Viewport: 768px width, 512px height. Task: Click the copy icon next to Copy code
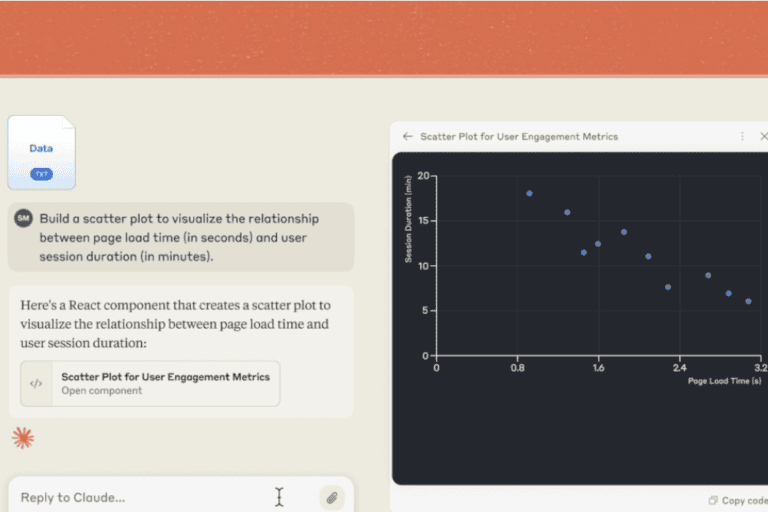713,500
